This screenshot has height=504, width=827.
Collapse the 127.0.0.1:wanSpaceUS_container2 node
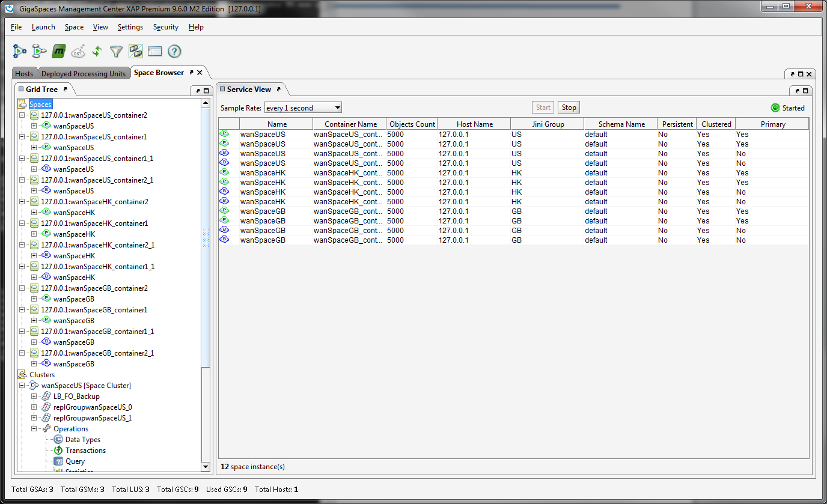pos(22,115)
